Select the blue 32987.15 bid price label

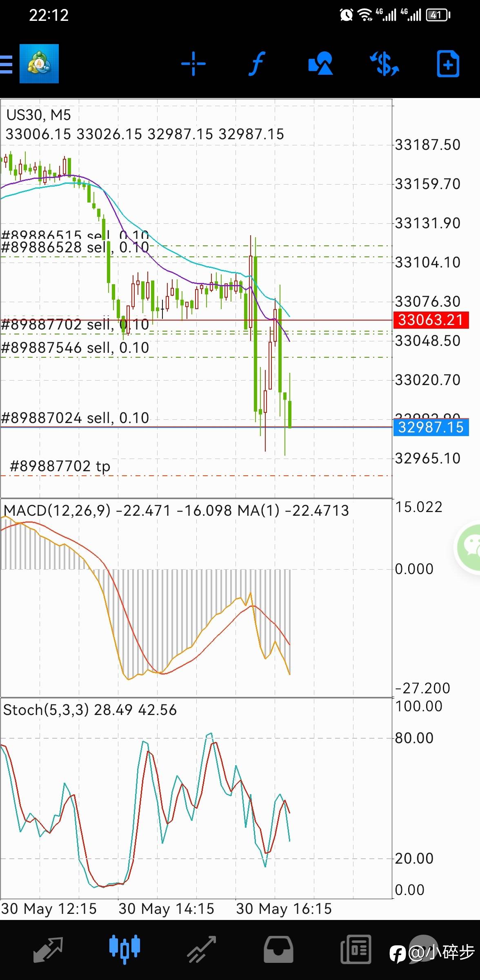[431, 427]
